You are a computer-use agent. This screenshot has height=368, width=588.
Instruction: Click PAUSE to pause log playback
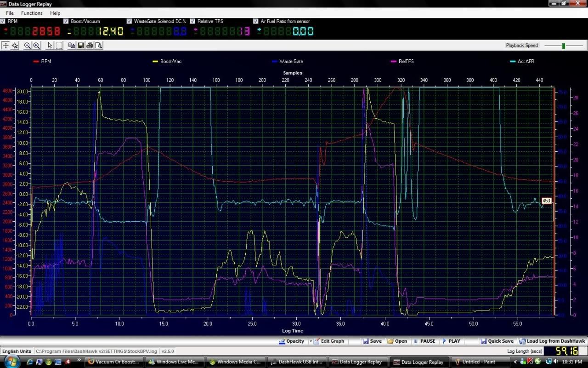[424, 341]
